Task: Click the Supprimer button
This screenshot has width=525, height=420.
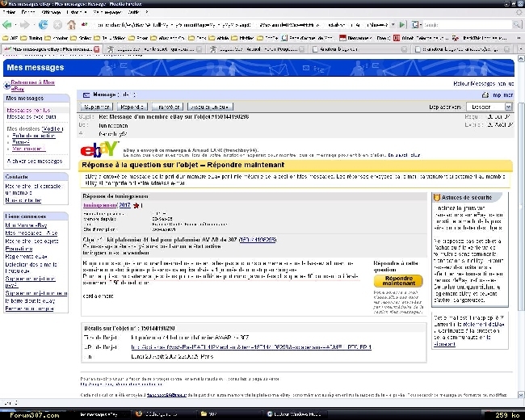Action: (96, 107)
